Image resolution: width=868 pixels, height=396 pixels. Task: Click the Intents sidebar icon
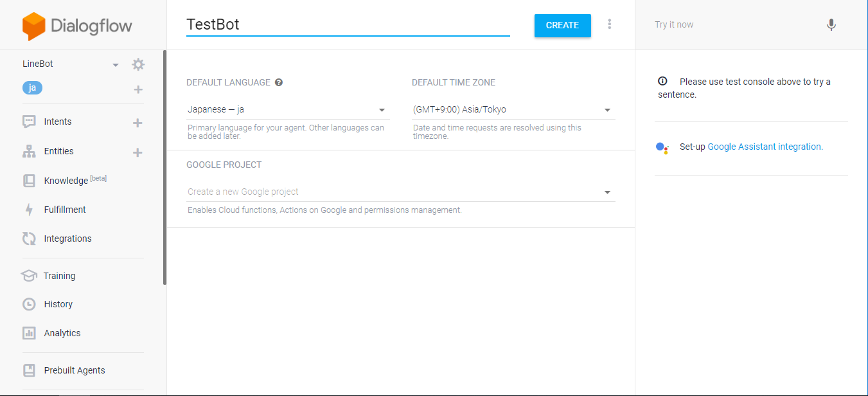point(28,121)
